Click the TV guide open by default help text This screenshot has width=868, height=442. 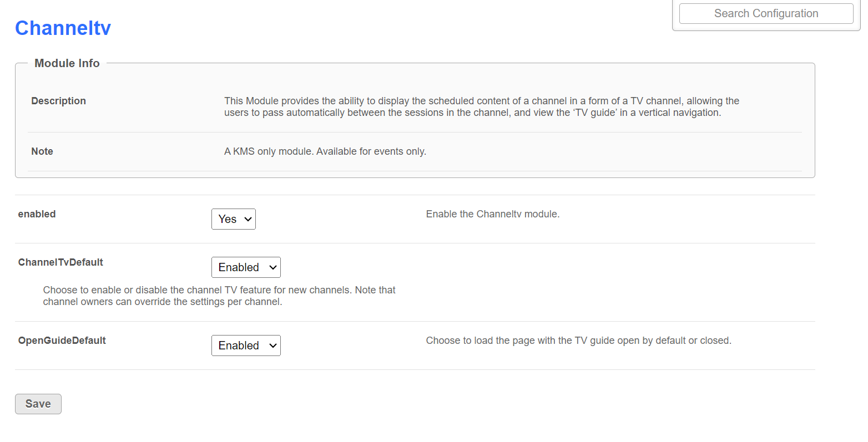tap(578, 341)
